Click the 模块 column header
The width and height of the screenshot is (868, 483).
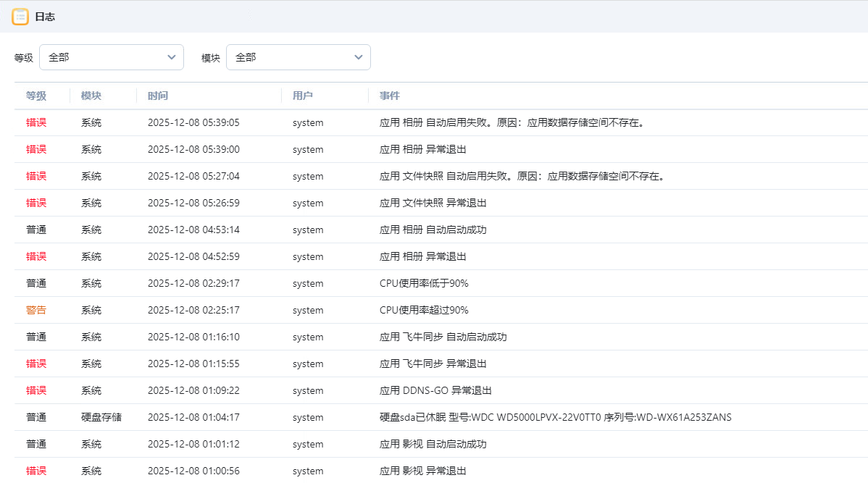pyautogui.click(x=91, y=96)
